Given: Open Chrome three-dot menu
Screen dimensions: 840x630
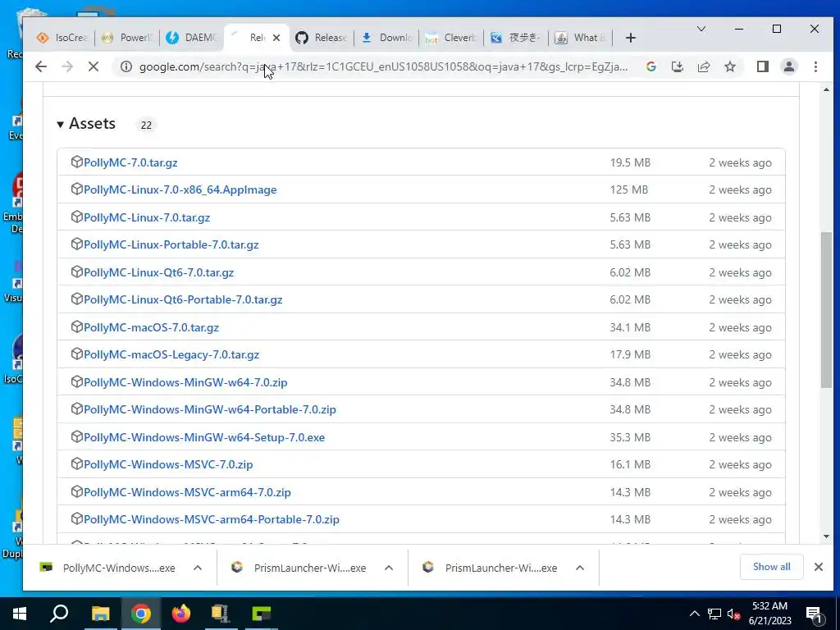Looking at the screenshot, I should coord(815,66).
